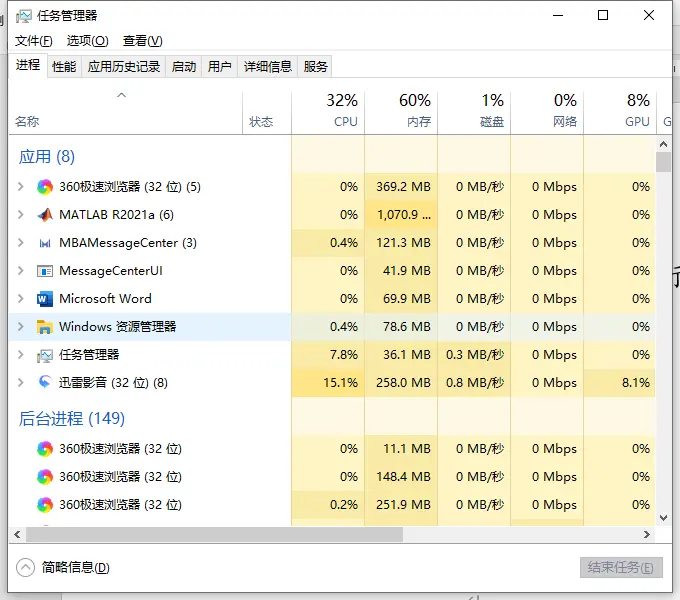The width and height of the screenshot is (680, 600).
Task: Click the 7.8% CPU value for 任务管理器
Action: pos(328,355)
